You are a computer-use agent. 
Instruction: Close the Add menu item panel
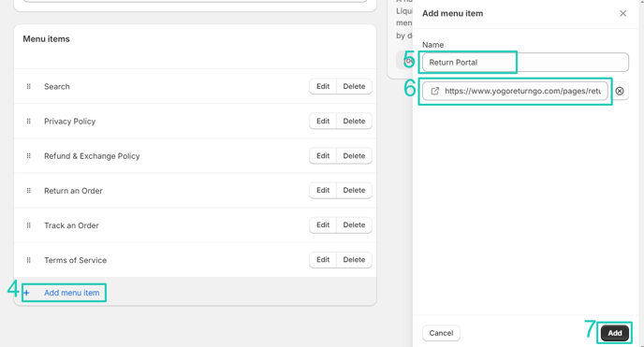622,13
